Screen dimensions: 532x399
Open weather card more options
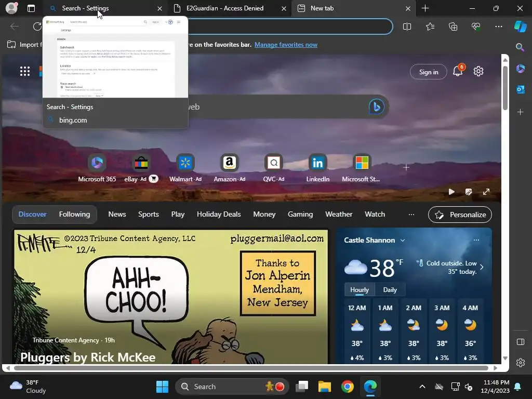pyautogui.click(x=476, y=240)
